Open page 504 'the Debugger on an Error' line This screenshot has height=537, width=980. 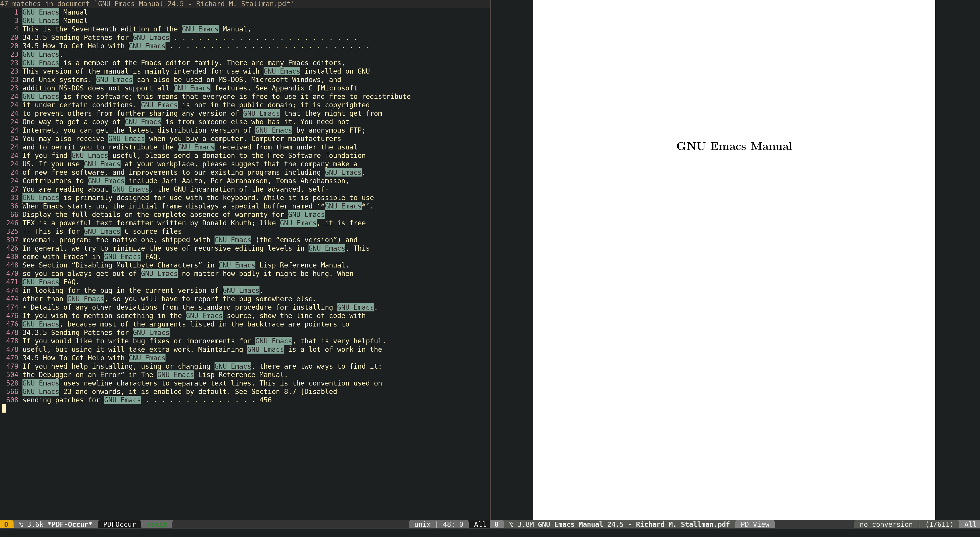click(155, 375)
